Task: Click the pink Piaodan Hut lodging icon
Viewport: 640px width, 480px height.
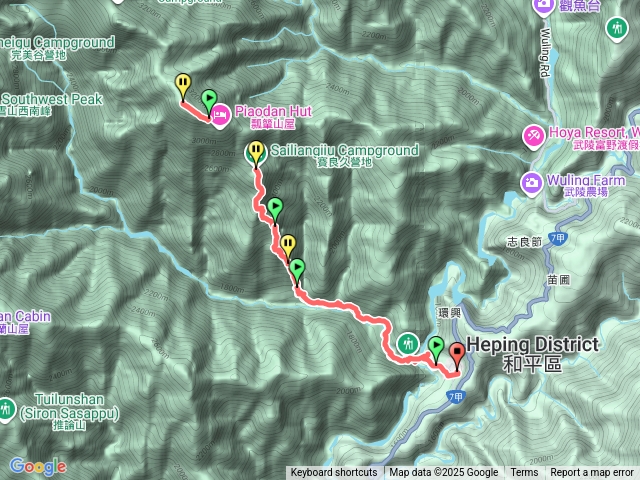Action: coord(220,115)
